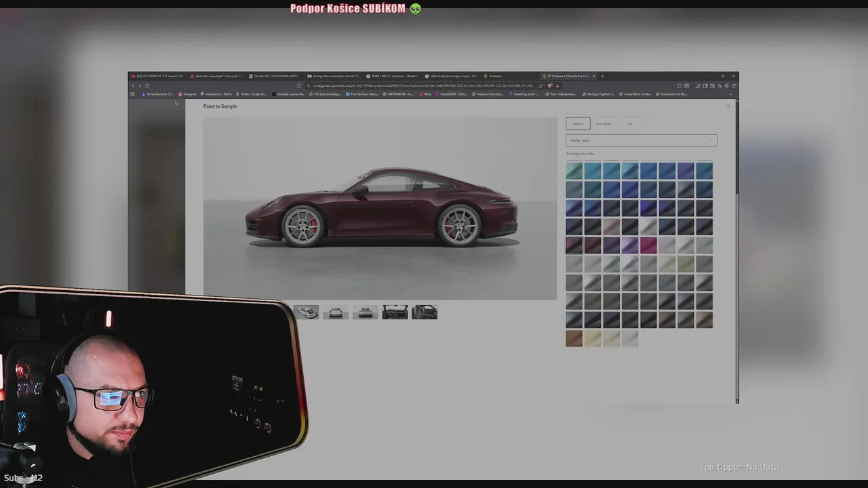Click the Paint to Sample heading

(x=220, y=106)
